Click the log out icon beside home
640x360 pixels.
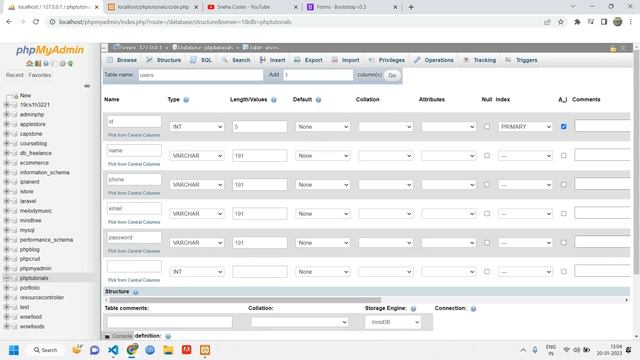(38, 64)
